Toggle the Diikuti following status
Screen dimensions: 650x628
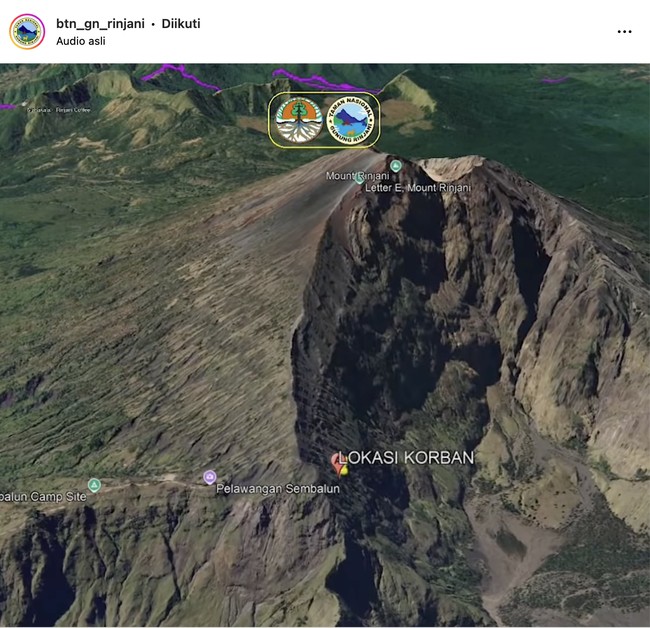[x=179, y=23]
